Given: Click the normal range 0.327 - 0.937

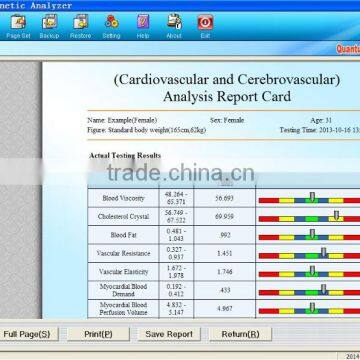Looking at the screenshot, I should tap(176, 253).
